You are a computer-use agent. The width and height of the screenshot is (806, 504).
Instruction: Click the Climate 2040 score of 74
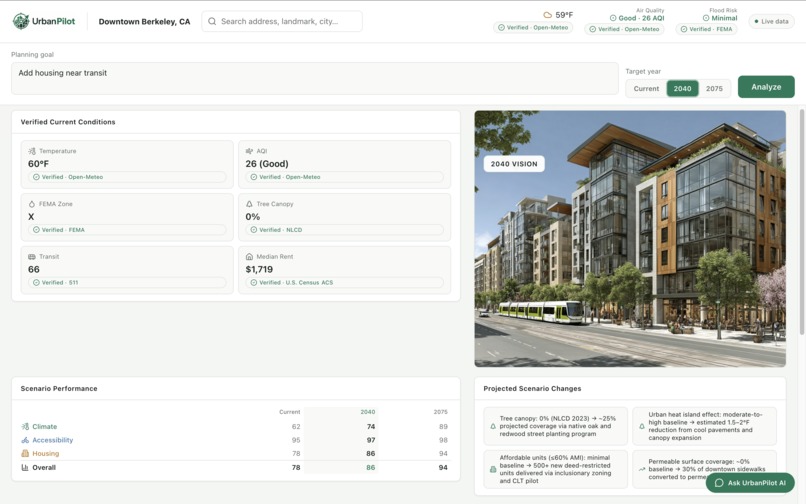pos(371,426)
